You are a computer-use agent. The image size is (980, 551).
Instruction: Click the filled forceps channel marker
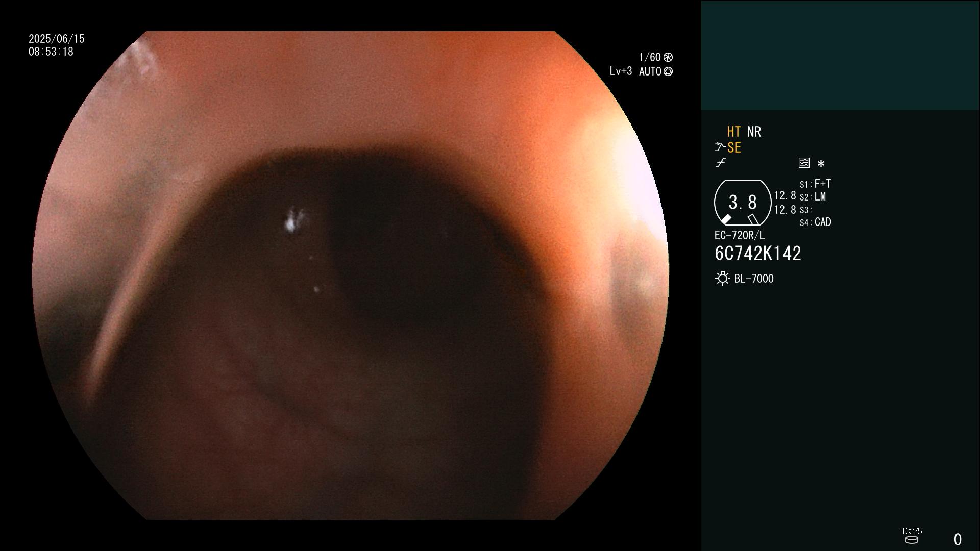tap(726, 219)
